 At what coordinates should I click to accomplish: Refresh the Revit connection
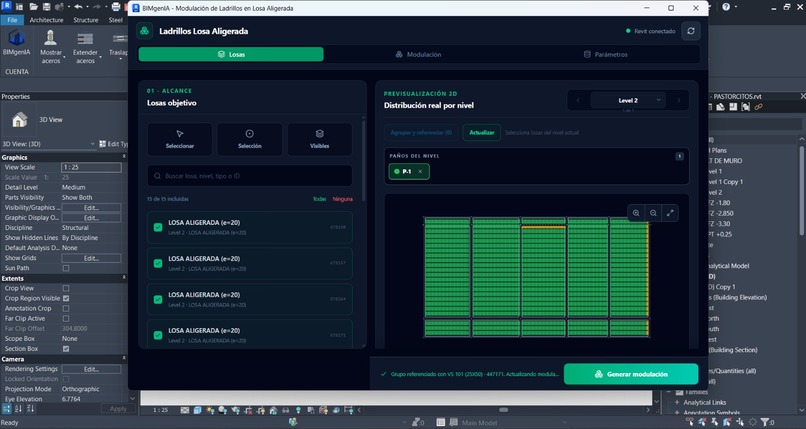point(691,31)
